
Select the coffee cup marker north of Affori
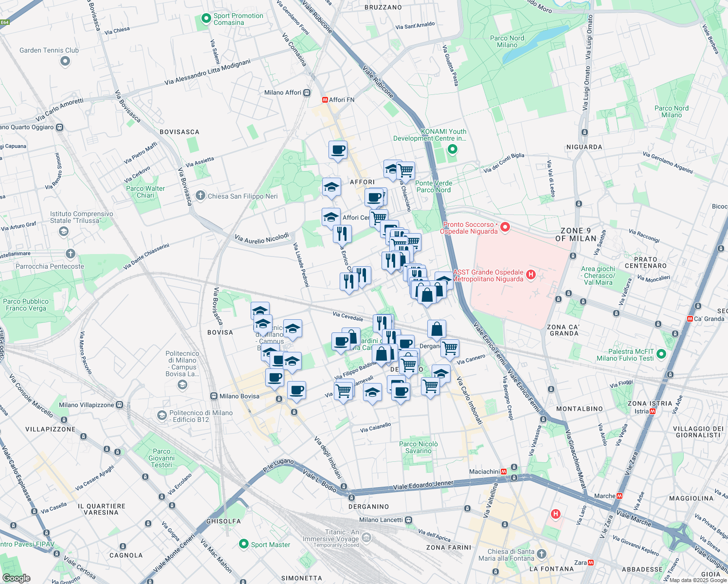coord(338,151)
